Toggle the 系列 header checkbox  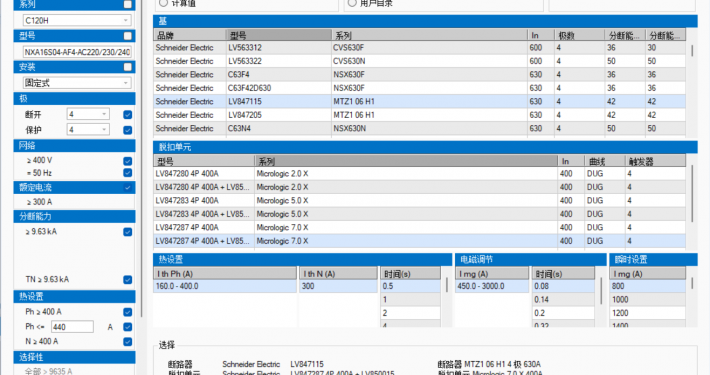click(128, 5)
